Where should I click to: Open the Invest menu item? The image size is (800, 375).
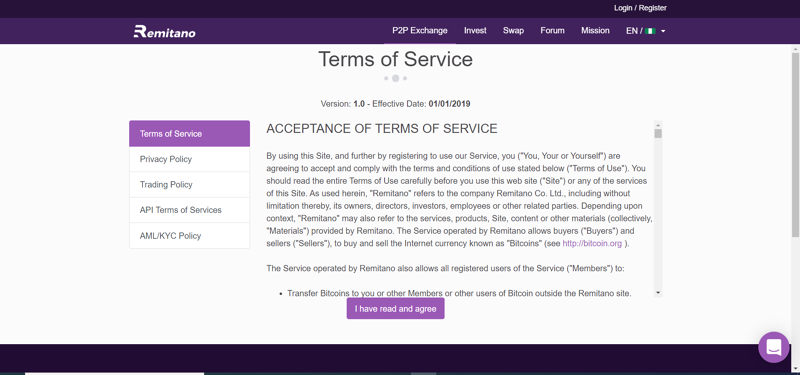[x=475, y=31]
